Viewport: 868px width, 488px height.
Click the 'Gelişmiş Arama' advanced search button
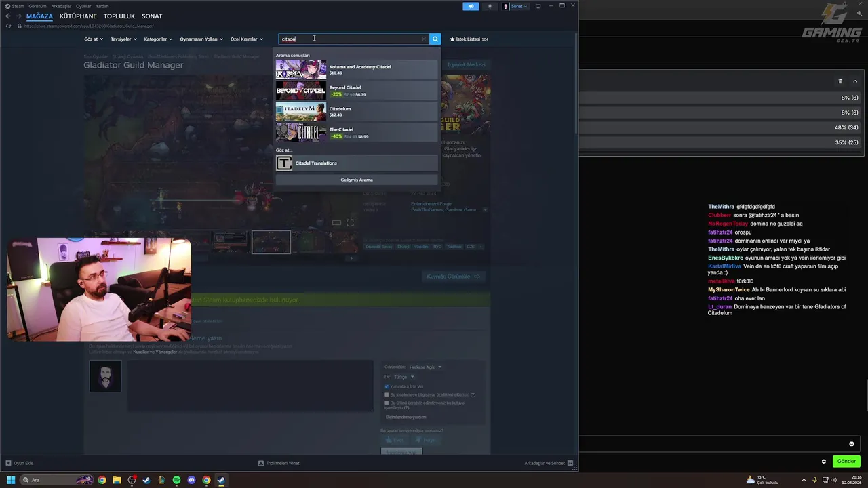(357, 180)
